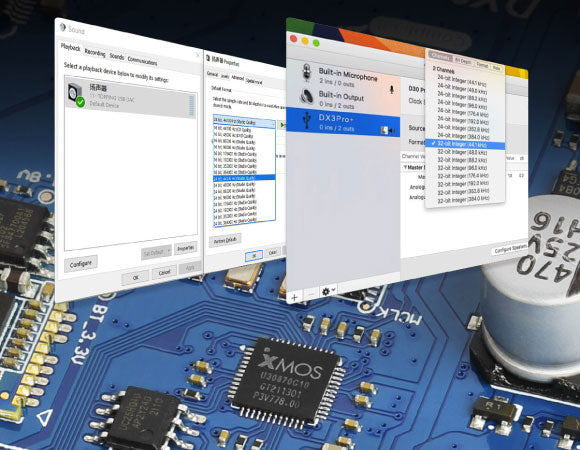This screenshot has width=580, height=450.
Task: Open the Advanced tab in Properties window
Action: 237,78
